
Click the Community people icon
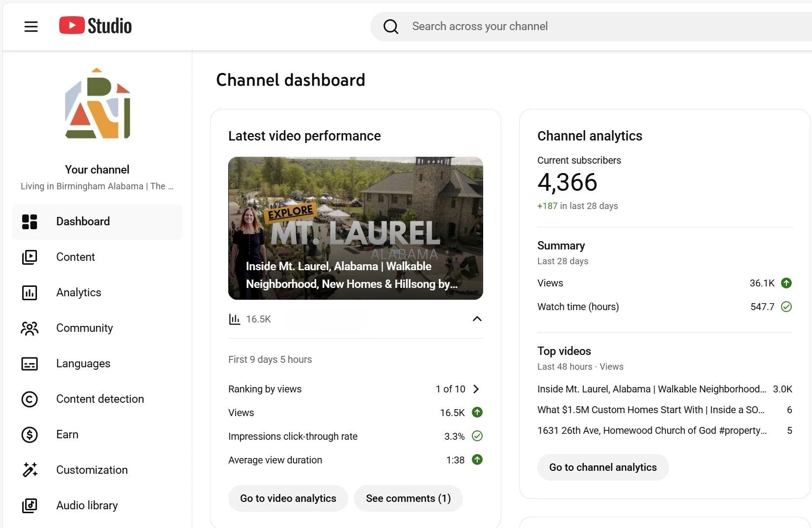pyautogui.click(x=30, y=328)
